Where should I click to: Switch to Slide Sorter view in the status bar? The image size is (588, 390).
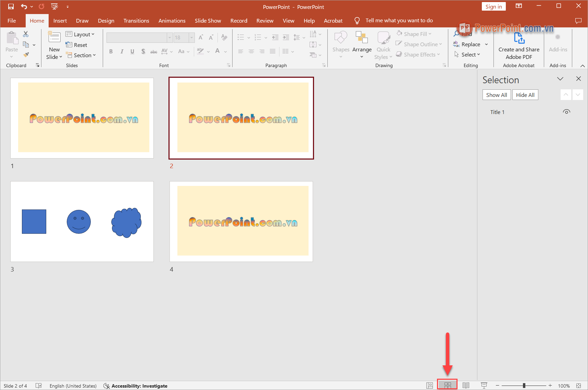pos(448,386)
